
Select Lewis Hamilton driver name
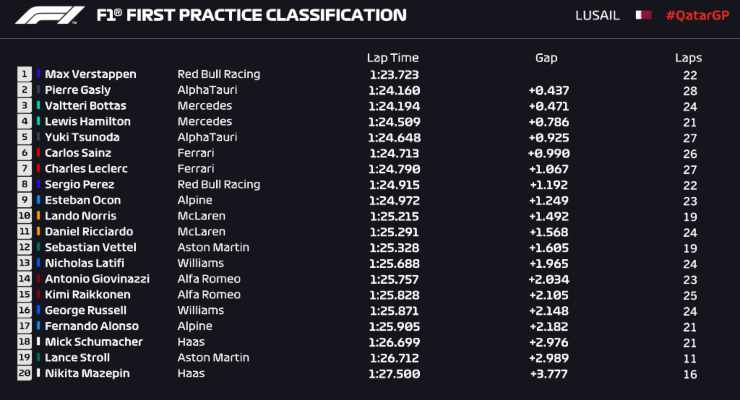pos(88,122)
